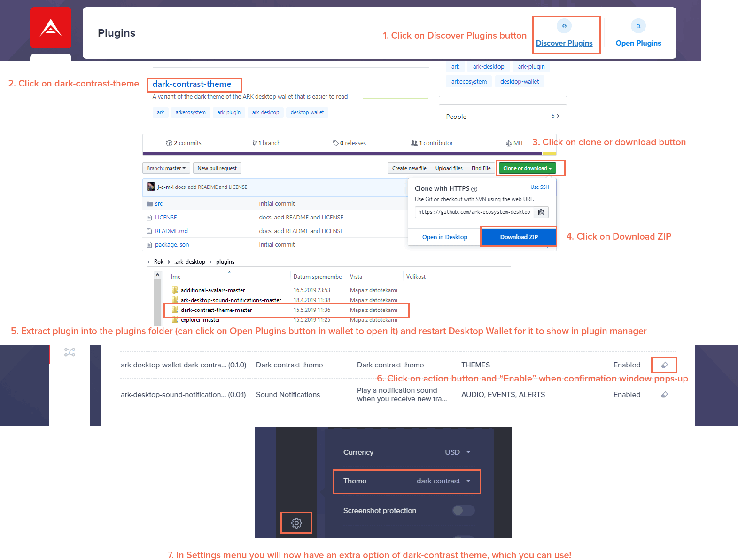Sort by the Ime column header
738x560 pixels.
point(176,277)
